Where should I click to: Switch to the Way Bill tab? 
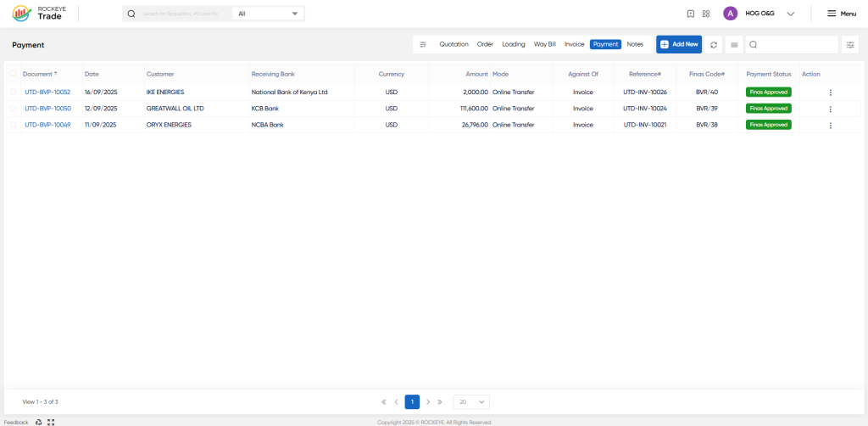545,44
